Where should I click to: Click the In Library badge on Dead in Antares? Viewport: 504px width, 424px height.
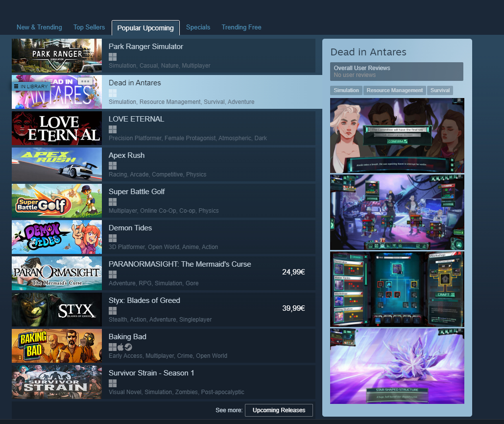click(x=31, y=87)
